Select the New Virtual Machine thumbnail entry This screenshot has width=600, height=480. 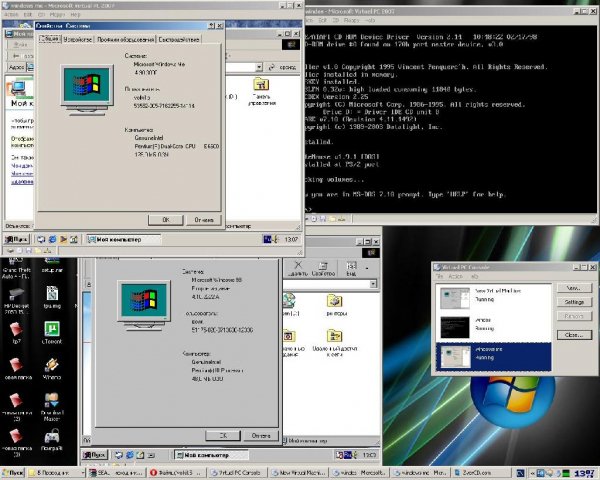[x=493, y=298]
